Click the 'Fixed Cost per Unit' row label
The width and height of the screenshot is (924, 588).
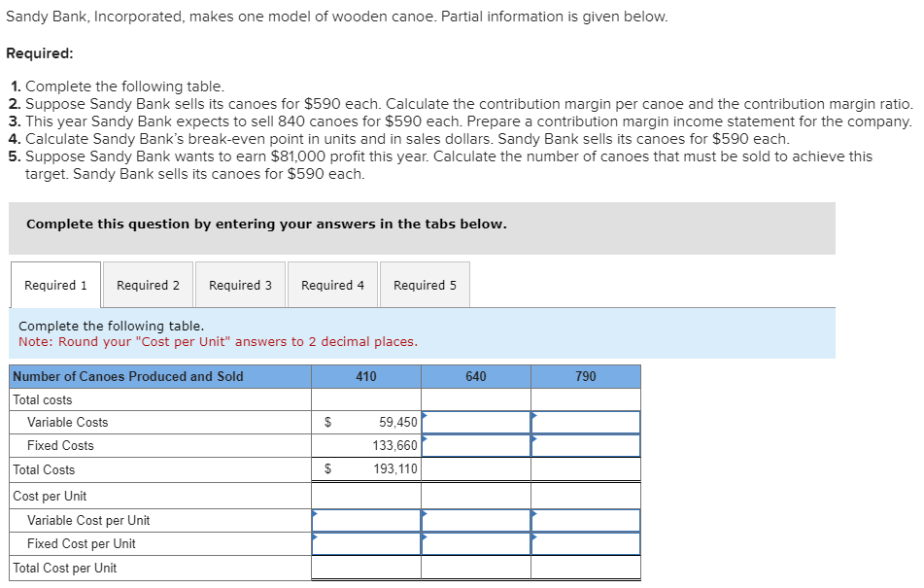tap(82, 544)
